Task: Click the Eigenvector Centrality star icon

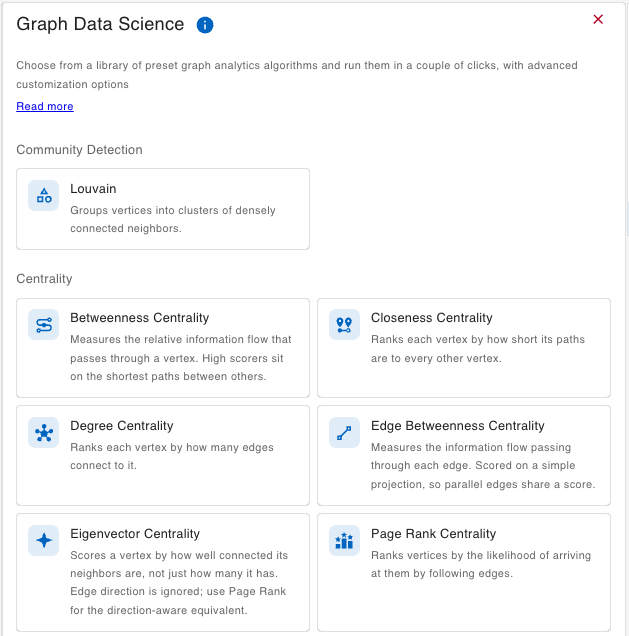Action: tap(43, 540)
